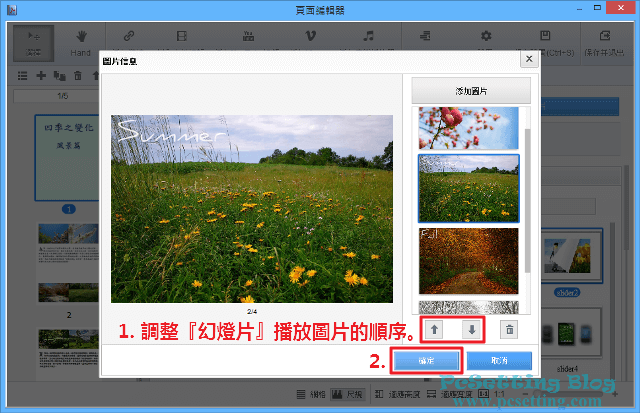Delete selected image with trash icon
Viewport: 640px width, 413px height.
pyautogui.click(x=509, y=329)
